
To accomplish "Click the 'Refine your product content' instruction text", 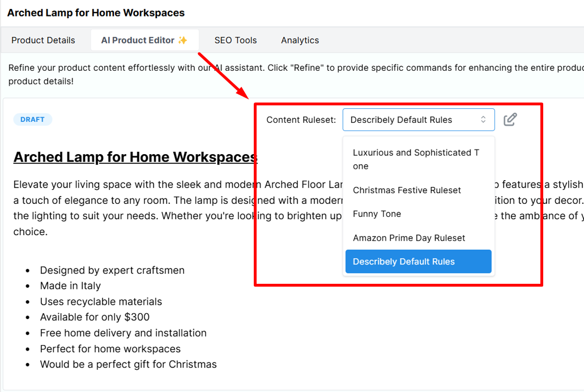I will [296, 74].
